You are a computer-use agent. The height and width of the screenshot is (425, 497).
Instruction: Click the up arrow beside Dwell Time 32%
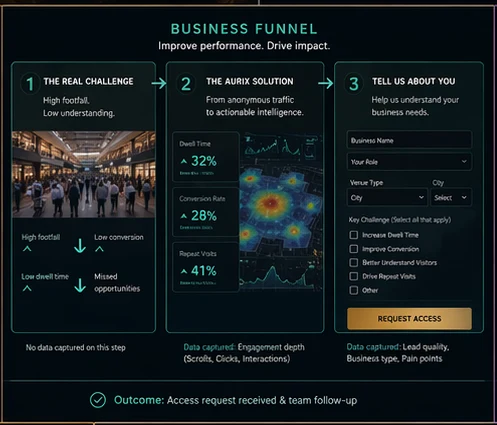point(184,161)
